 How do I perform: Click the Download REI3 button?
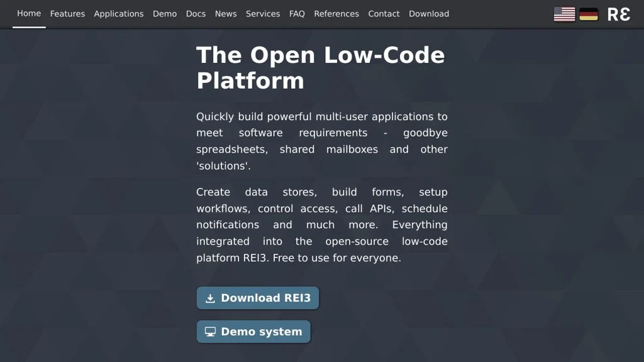(258, 298)
